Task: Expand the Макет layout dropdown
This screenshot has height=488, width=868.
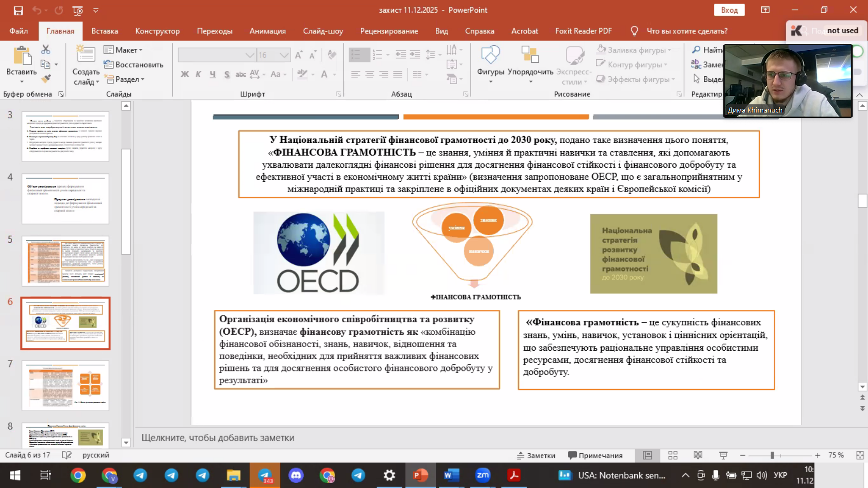Action: [x=123, y=50]
